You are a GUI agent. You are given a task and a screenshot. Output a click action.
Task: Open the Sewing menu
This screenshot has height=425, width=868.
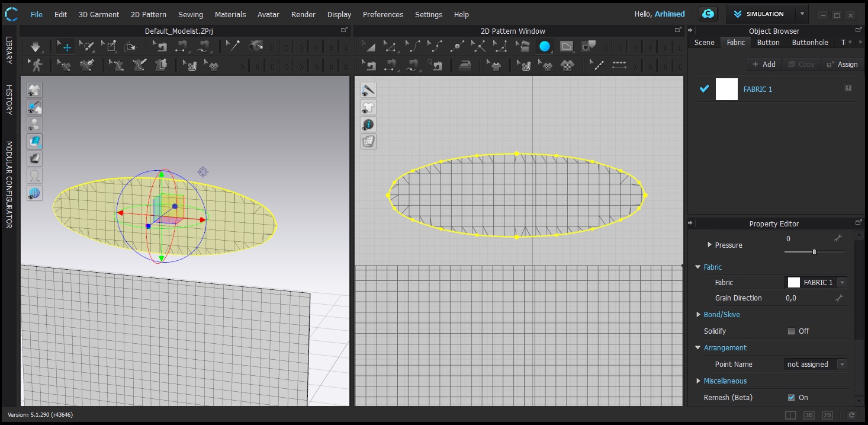point(190,14)
